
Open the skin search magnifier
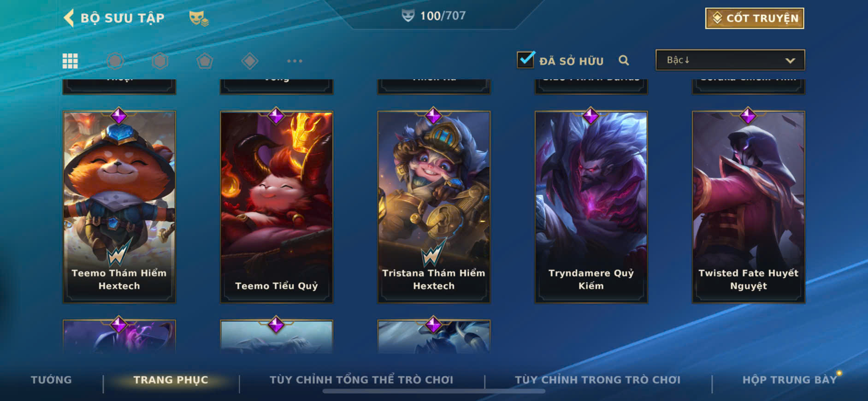(x=624, y=60)
